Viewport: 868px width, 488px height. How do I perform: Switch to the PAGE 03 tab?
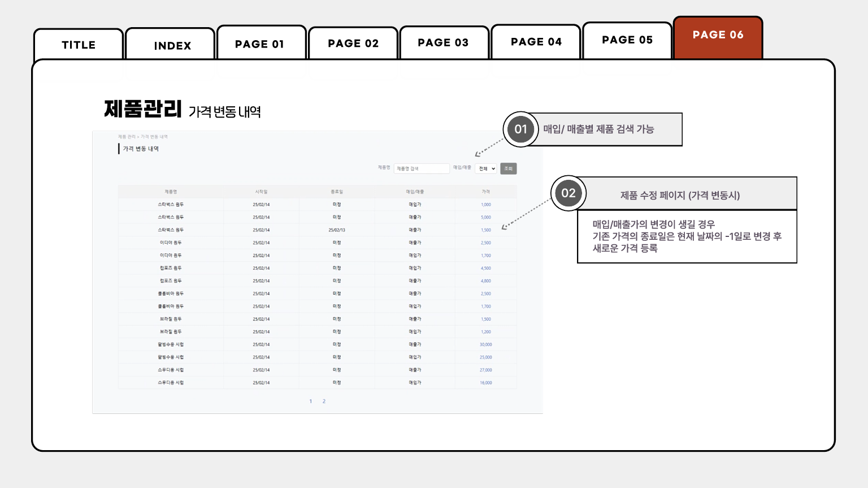point(443,42)
